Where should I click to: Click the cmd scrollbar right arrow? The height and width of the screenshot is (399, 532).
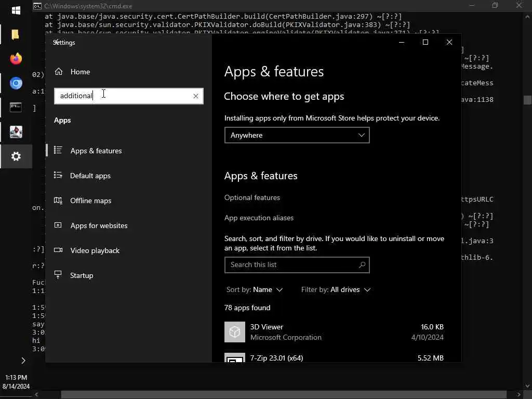[x=518, y=394]
